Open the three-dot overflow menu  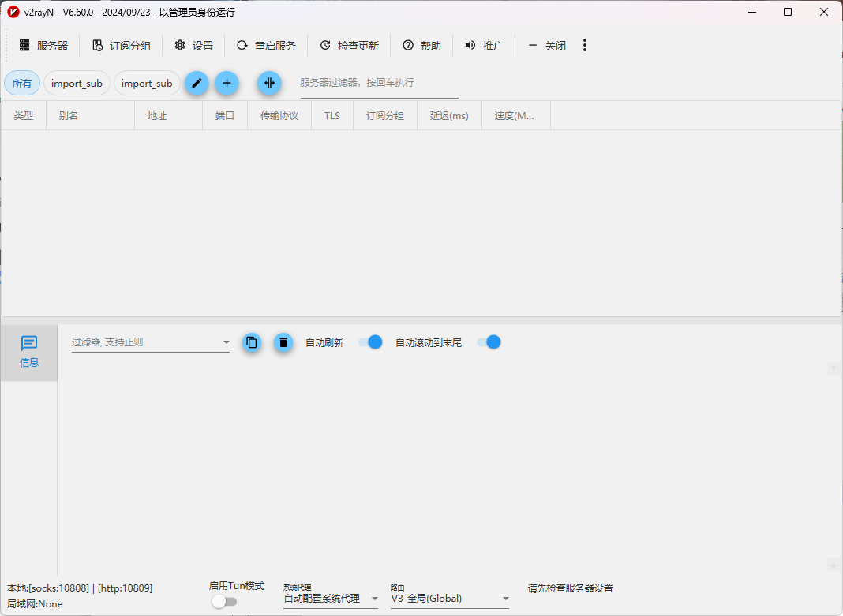[585, 45]
